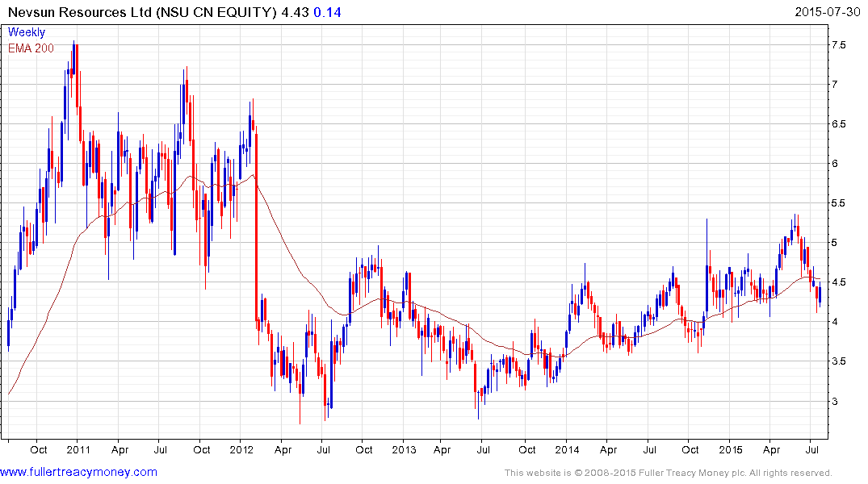
Task: Click the 3.5 price axis label
Action: (839, 361)
